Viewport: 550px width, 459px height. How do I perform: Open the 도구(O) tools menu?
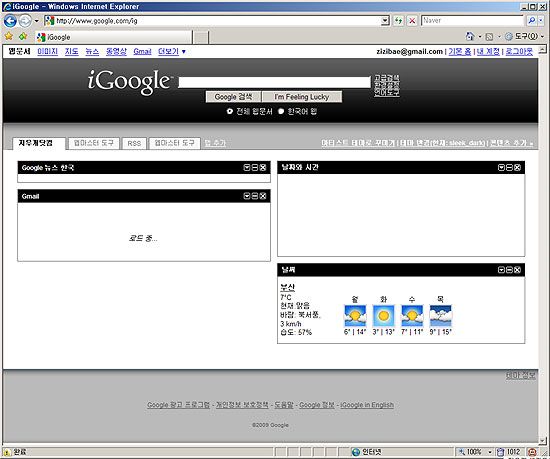click(524, 36)
